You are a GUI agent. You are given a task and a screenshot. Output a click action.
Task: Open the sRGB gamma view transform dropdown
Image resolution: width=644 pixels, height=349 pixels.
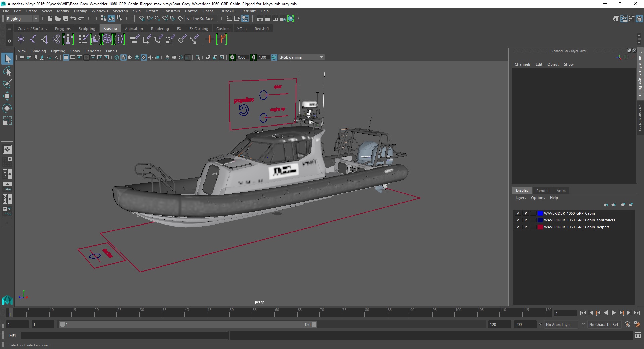(301, 57)
